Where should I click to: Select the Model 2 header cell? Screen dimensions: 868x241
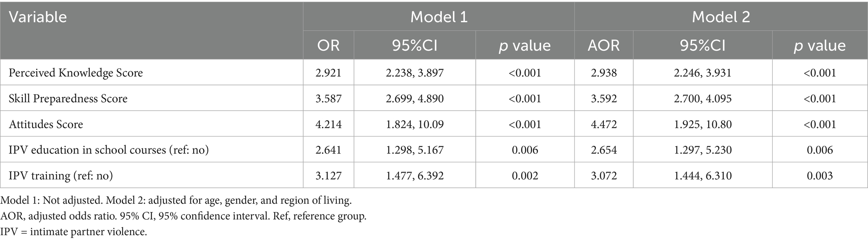(721, 17)
